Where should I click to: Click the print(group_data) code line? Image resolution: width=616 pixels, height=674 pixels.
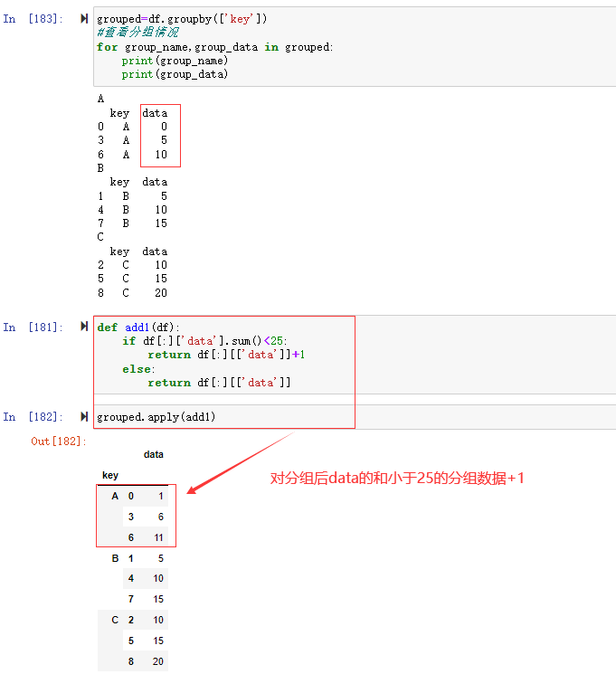point(175,74)
